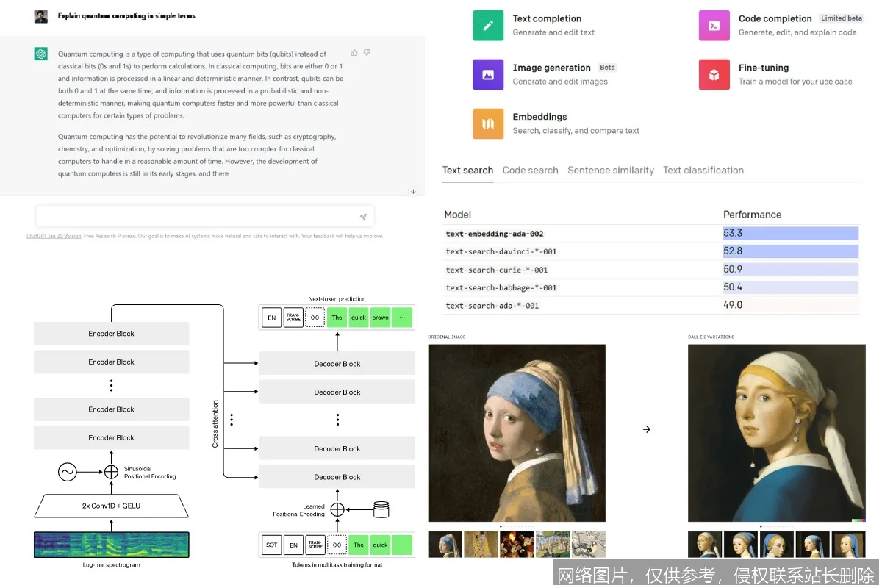882x588 pixels.
Task: Click 'Sinusoidal Positional Encoding' label
Action: (150, 473)
